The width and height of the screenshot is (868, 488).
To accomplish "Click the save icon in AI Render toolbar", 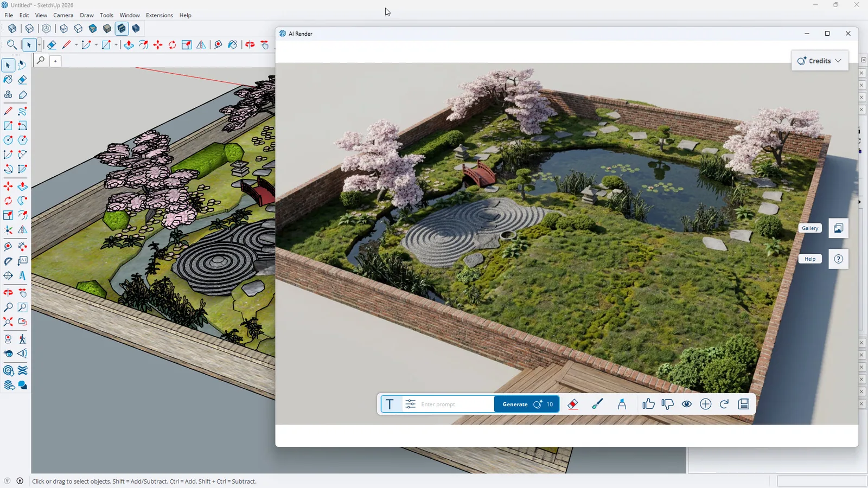I will click(x=744, y=404).
